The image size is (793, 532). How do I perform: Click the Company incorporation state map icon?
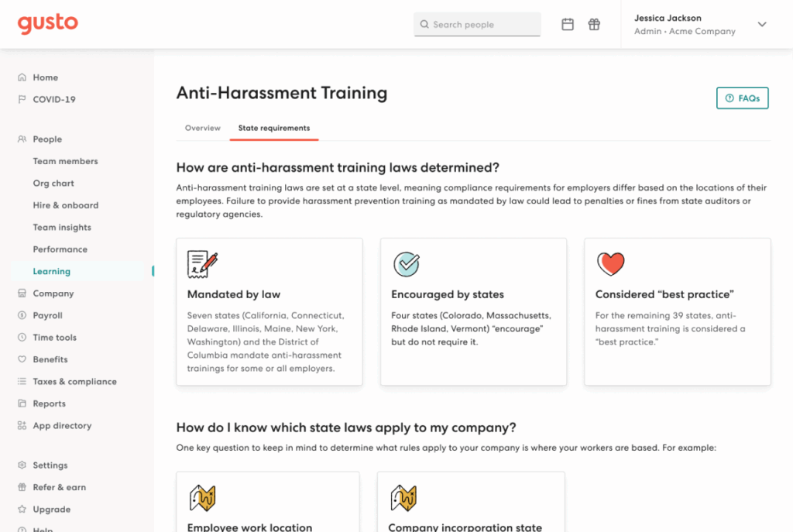click(x=403, y=498)
